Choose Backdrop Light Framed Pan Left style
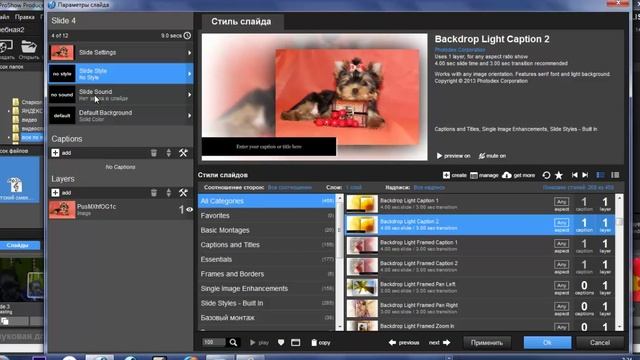Viewport: 640px width, 360px height. [x=480, y=287]
